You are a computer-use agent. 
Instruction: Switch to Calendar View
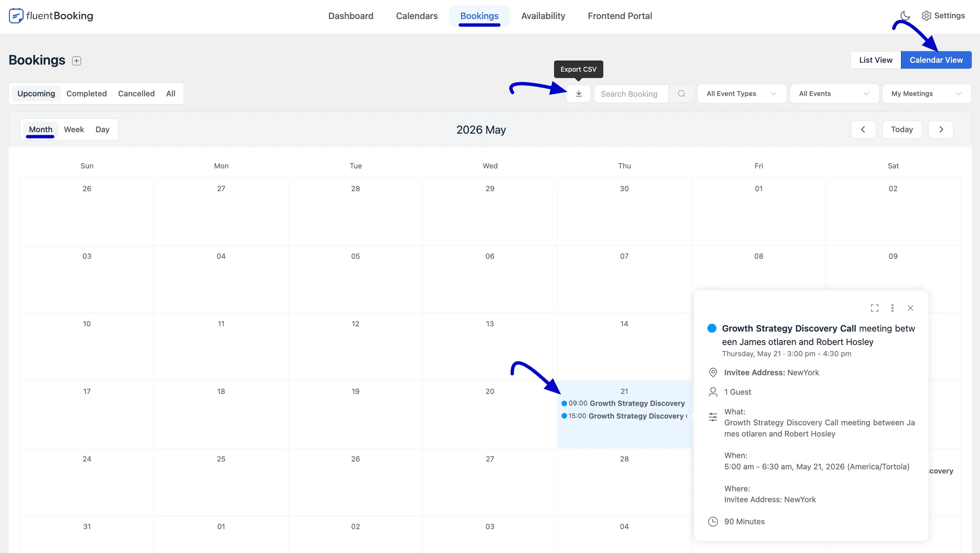coord(936,60)
